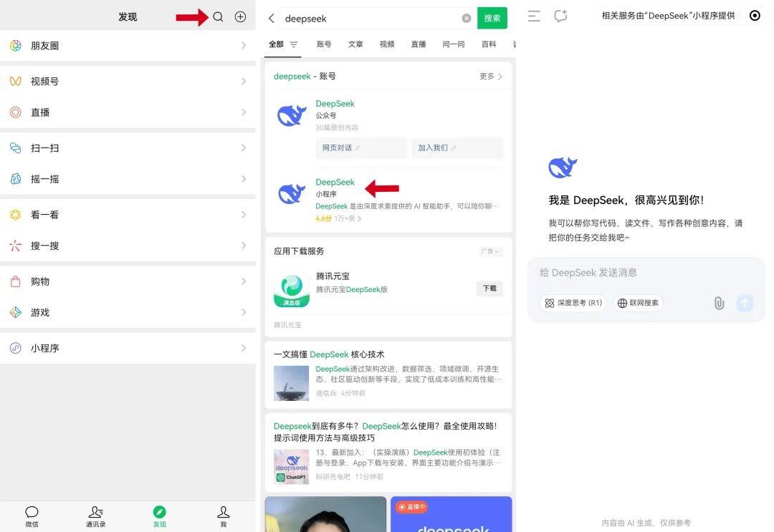Open the sidebar menu icon in DeepSeek
This screenshot has width=774, height=532.
click(534, 16)
